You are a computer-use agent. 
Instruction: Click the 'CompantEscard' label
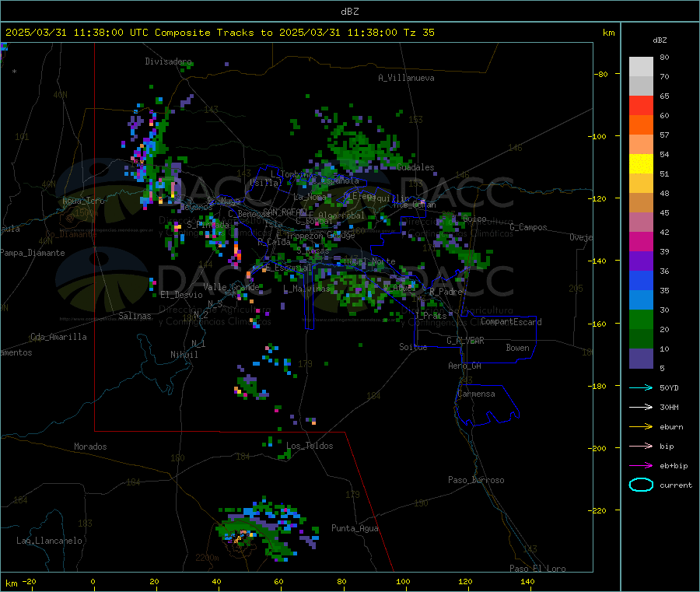(x=511, y=322)
